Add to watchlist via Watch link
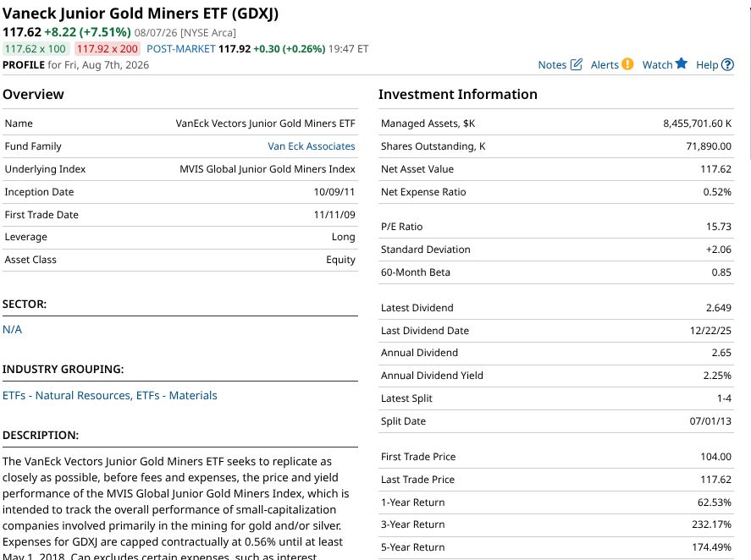 (x=657, y=64)
